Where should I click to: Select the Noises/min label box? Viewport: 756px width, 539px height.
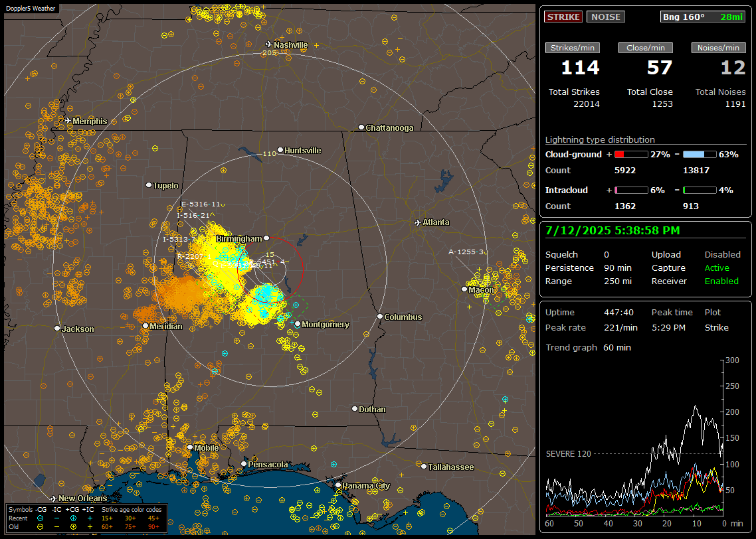(x=718, y=48)
